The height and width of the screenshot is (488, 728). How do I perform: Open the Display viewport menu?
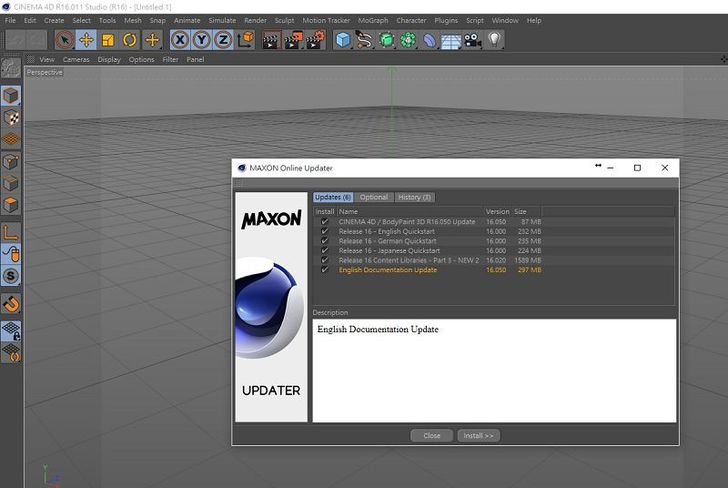(x=109, y=59)
